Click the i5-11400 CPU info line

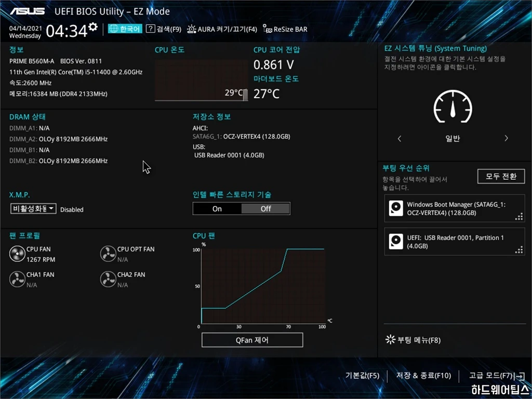[x=76, y=72]
